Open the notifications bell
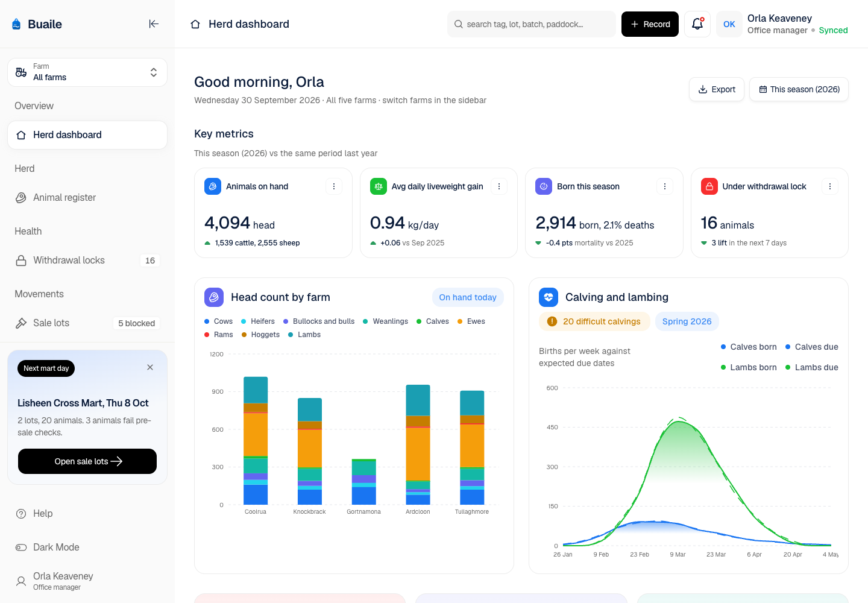This screenshot has height=603, width=868. coord(697,24)
